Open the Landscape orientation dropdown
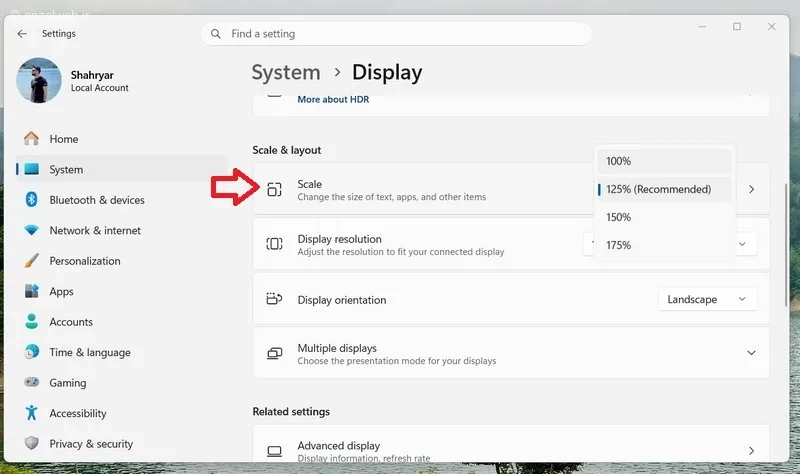The image size is (800, 474). (x=707, y=300)
